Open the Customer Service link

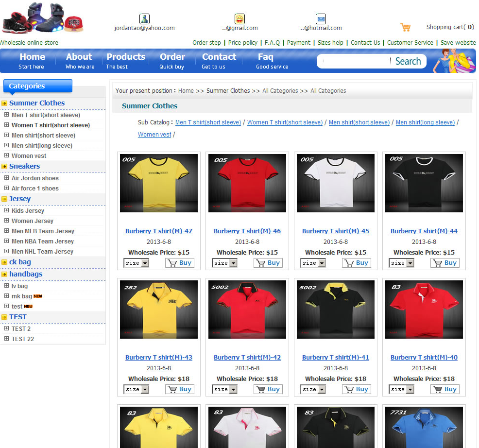click(x=411, y=42)
